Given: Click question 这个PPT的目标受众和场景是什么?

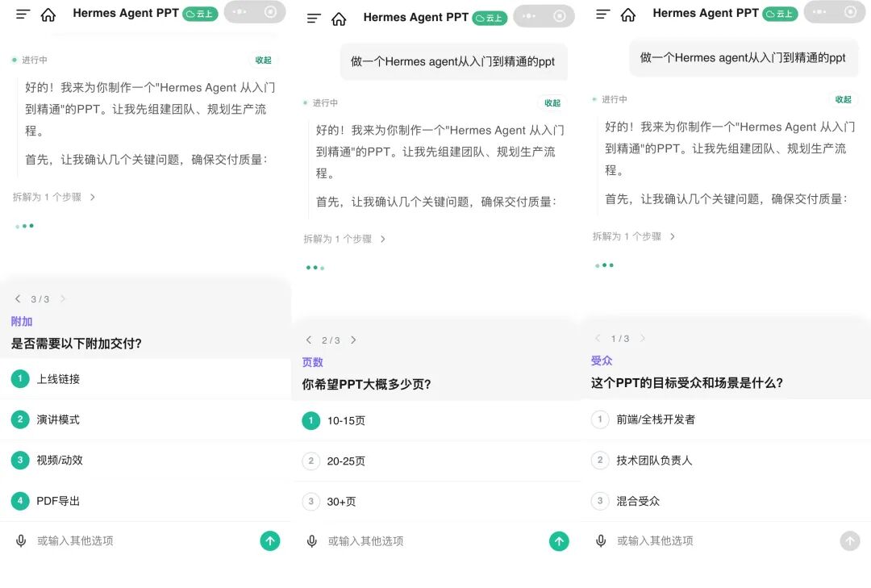Looking at the screenshot, I should tap(687, 383).
